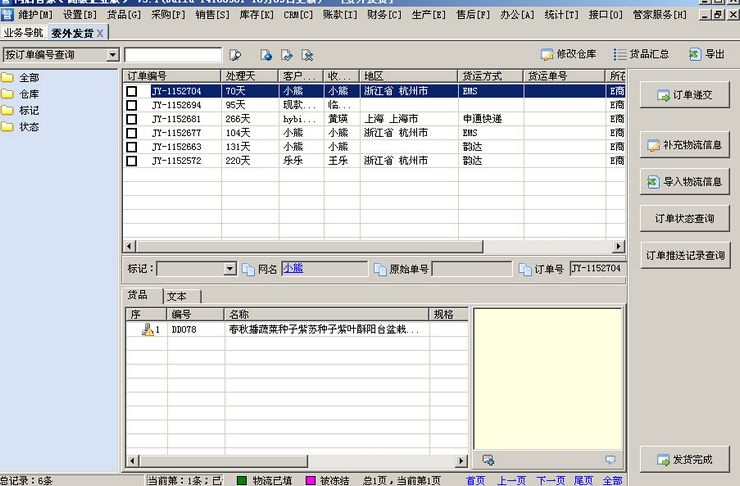Go to 下一页 next page link
This screenshot has height=486, width=740.
tap(551, 480)
